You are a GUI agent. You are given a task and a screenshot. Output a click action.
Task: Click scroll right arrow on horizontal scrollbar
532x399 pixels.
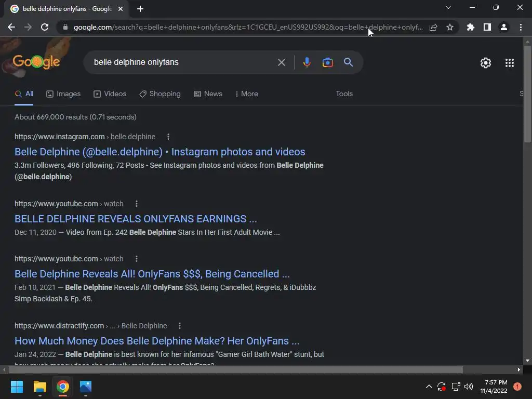pos(519,369)
